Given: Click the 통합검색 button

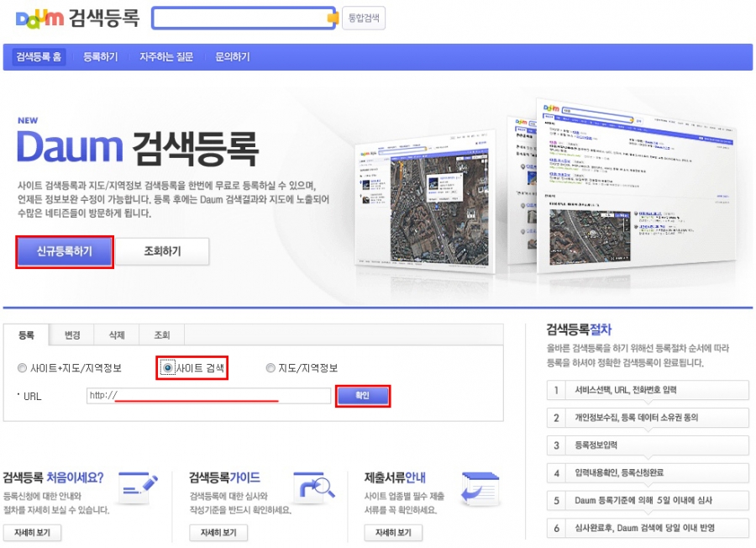Looking at the screenshot, I should coord(364,18).
